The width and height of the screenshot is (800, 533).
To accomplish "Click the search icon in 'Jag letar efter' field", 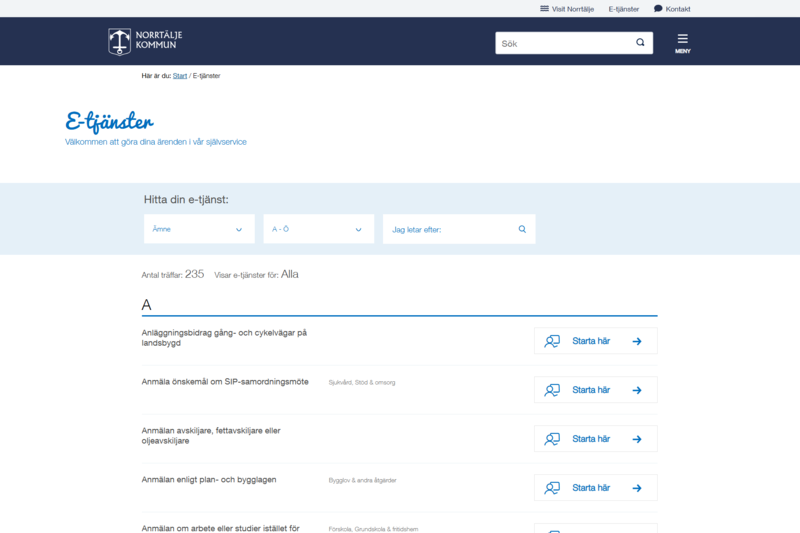I will [522, 229].
